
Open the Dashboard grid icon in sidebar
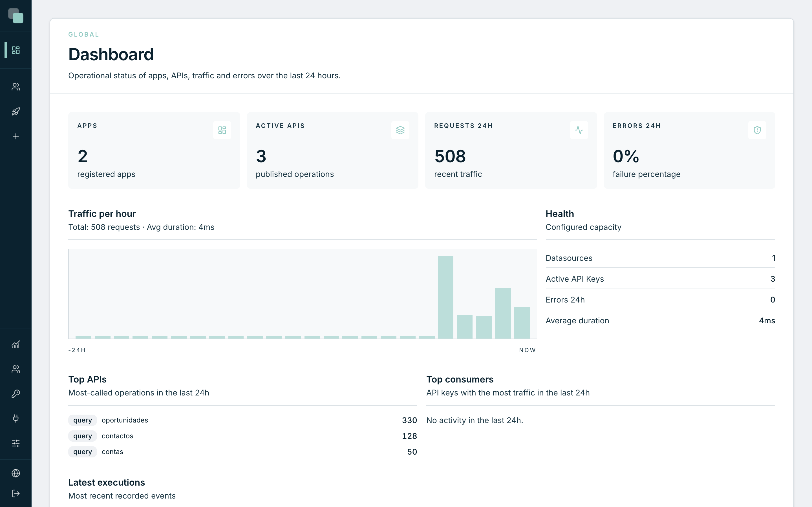16,50
